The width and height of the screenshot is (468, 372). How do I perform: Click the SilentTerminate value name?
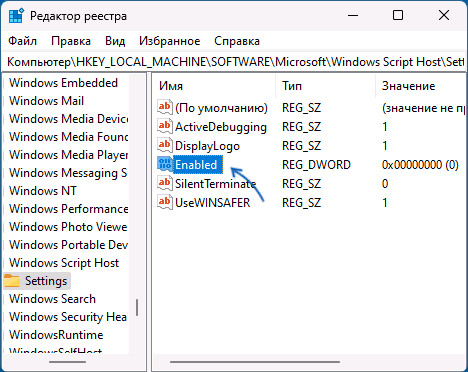tap(215, 184)
